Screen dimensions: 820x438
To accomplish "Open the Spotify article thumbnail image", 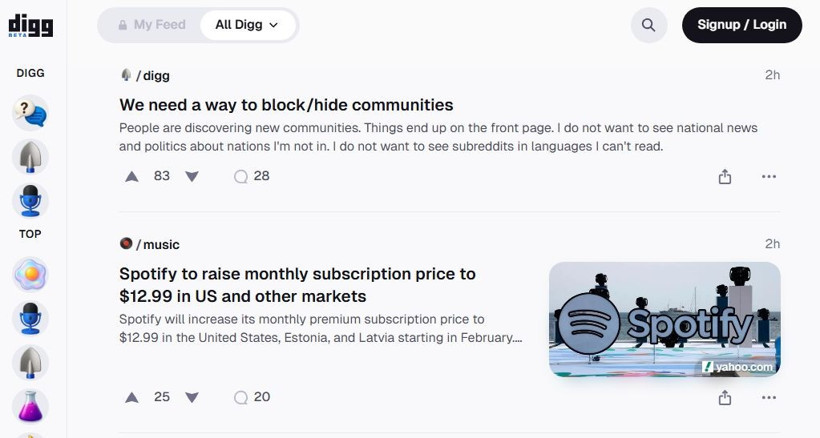I will [x=665, y=319].
